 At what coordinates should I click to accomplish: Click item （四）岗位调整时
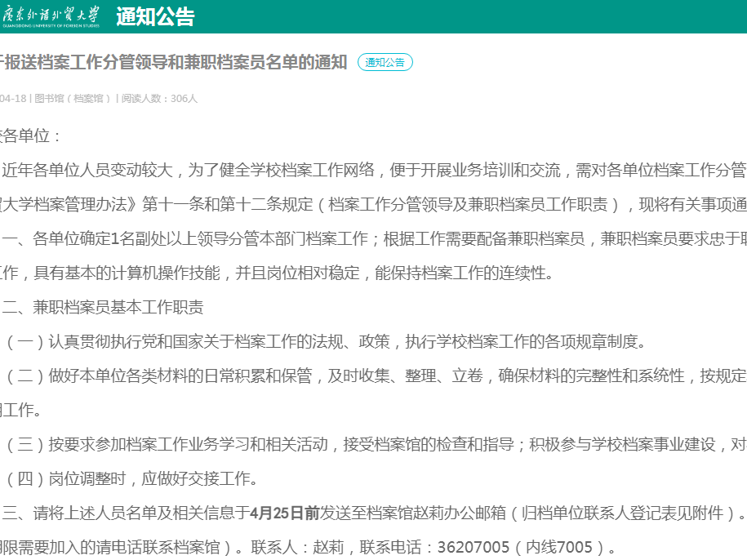(x=132, y=478)
